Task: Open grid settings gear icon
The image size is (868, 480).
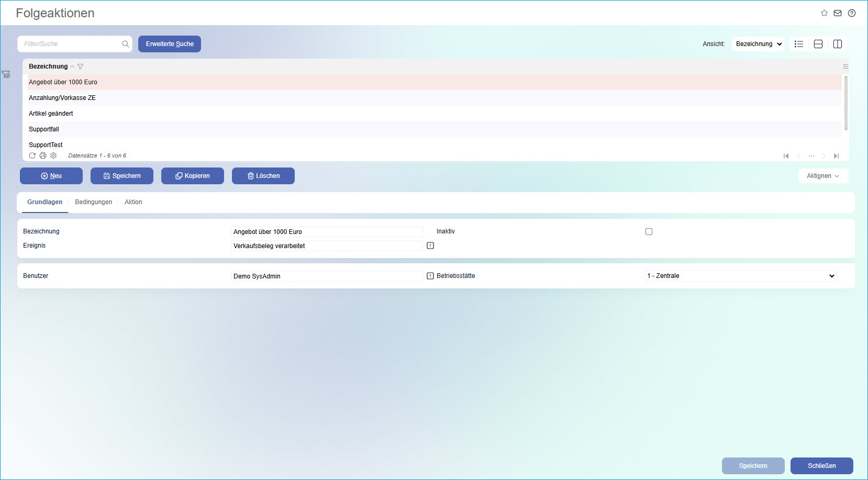Action: 53,155
